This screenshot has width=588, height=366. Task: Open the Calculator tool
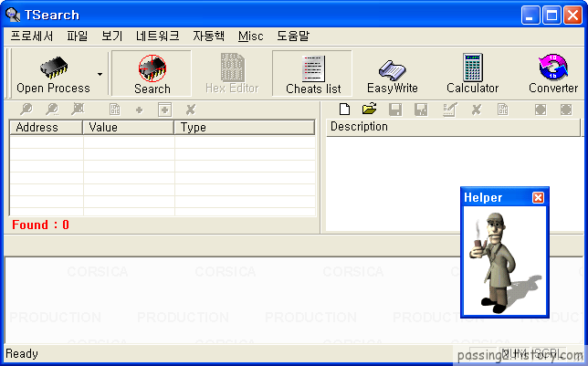473,74
